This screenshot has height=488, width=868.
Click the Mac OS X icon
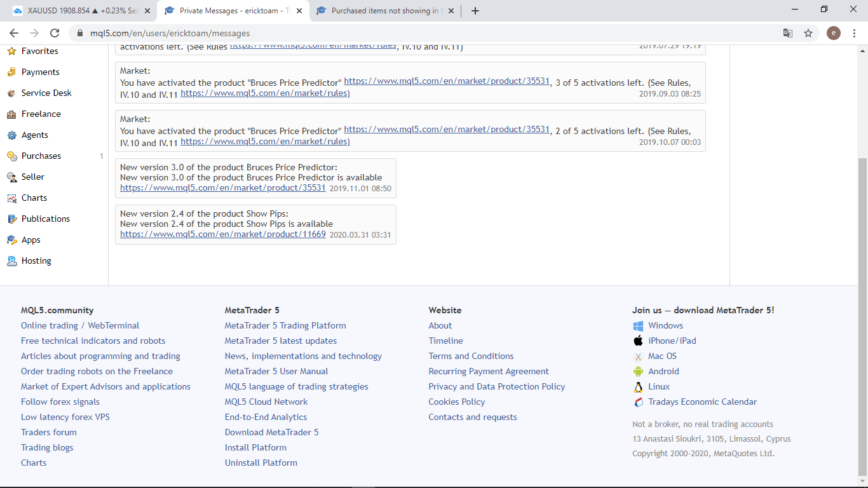coord(638,356)
